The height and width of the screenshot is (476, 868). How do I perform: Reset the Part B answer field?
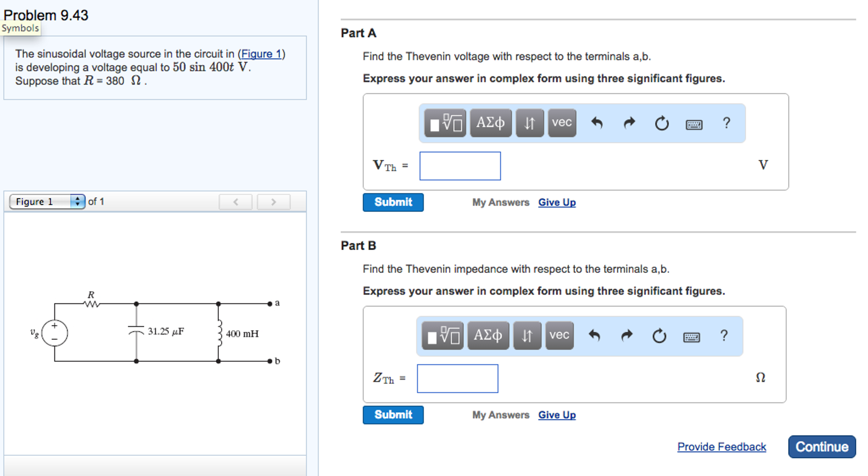coord(659,336)
